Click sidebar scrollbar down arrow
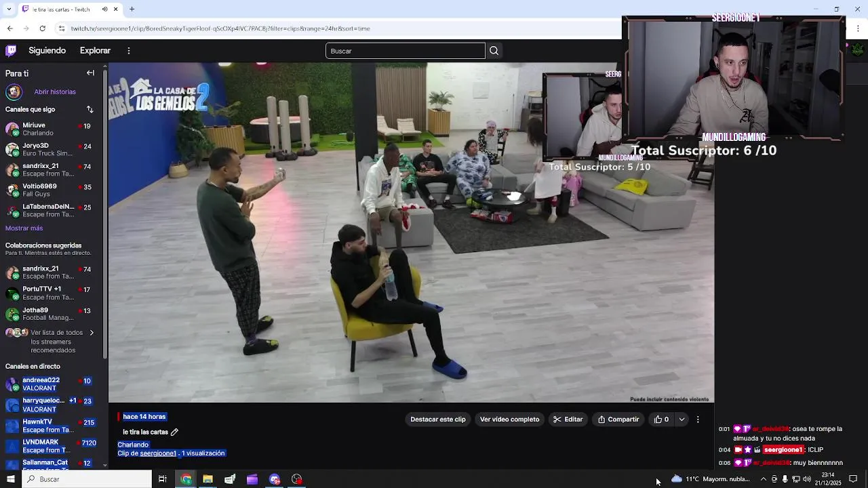This screenshot has width=868, height=488. coord(105,466)
